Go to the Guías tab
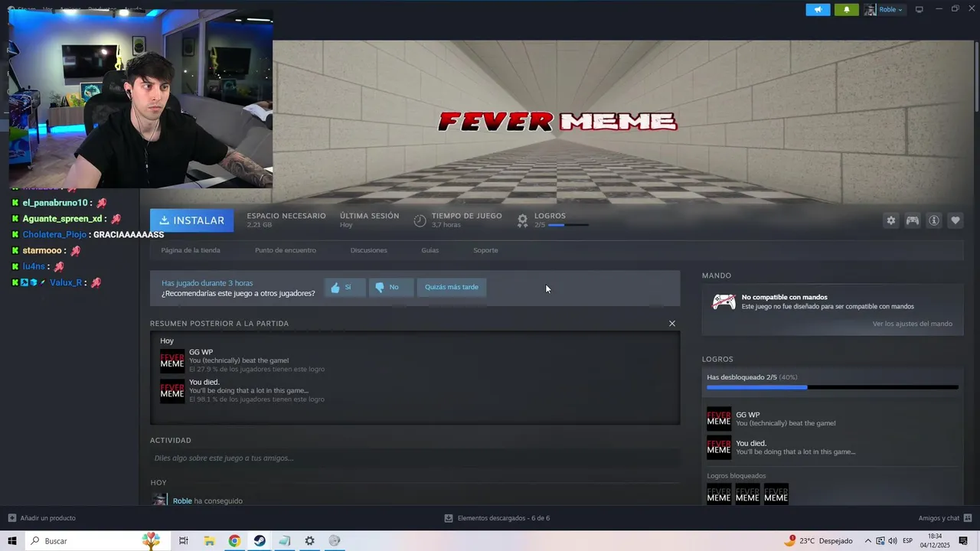 coord(430,250)
